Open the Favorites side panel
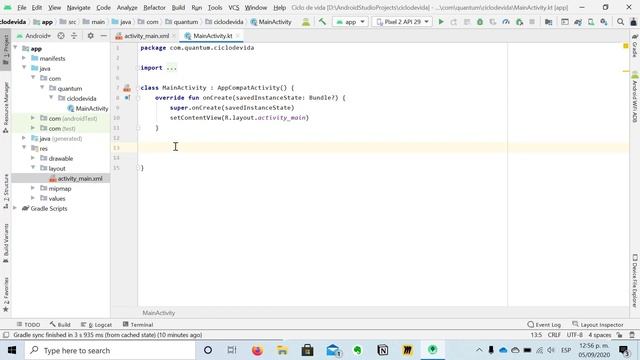The height and width of the screenshot is (360, 640). (6, 295)
